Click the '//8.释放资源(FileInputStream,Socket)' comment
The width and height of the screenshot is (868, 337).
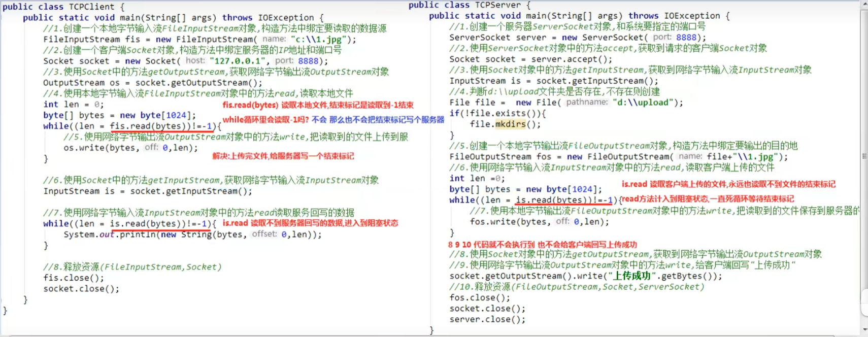132,267
